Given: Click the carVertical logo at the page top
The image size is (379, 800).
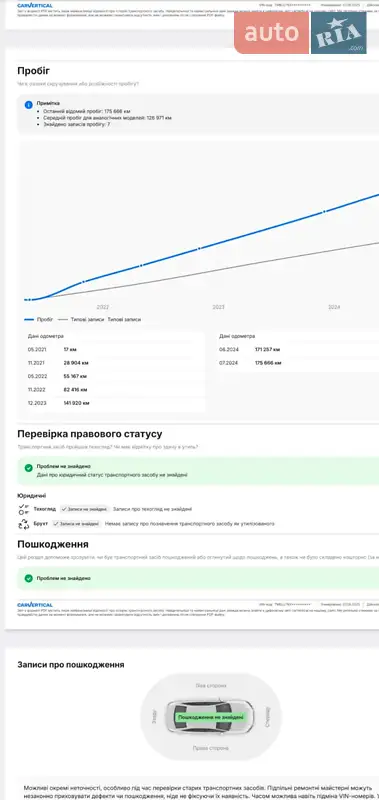Looking at the screenshot, I should 35,5.
